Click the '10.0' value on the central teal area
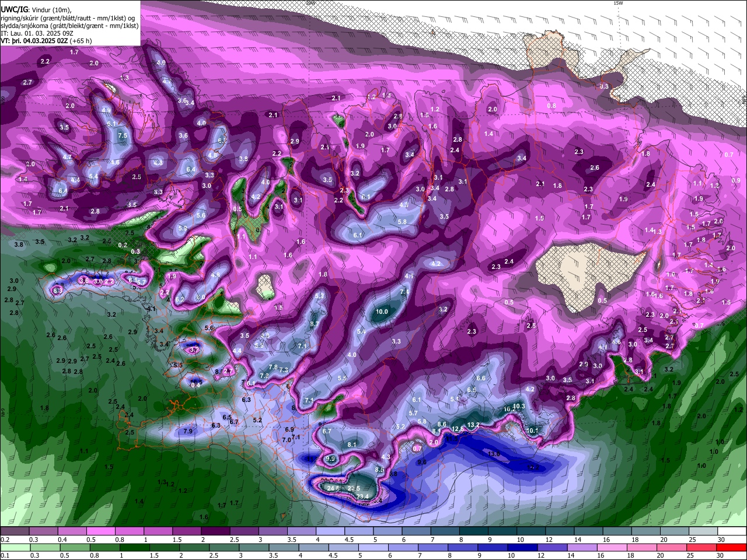Screen dimensions: 747x560 point(382,311)
